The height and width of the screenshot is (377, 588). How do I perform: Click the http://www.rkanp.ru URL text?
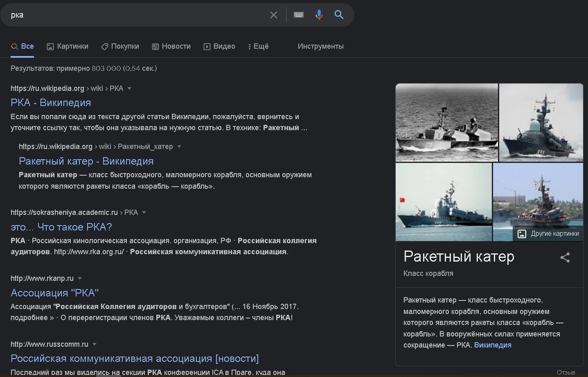tap(42, 278)
